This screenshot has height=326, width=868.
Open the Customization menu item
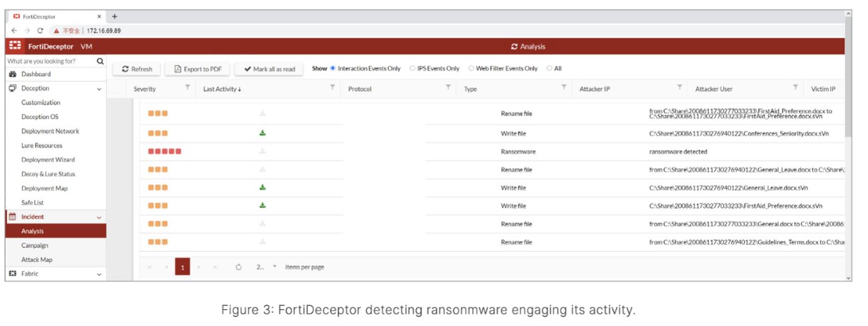[x=41, y=102]
